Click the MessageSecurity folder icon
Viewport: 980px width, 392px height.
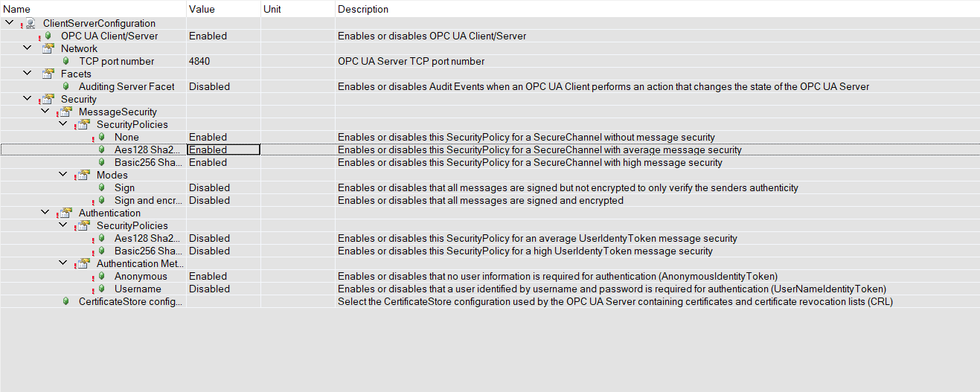(x=66, y=112)
